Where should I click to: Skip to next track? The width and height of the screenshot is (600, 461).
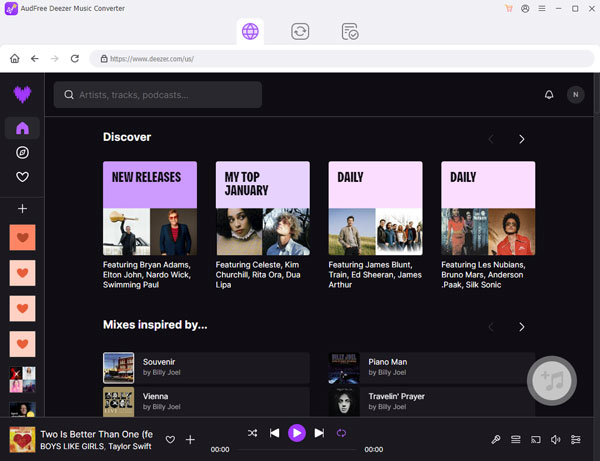pos(319,433)
